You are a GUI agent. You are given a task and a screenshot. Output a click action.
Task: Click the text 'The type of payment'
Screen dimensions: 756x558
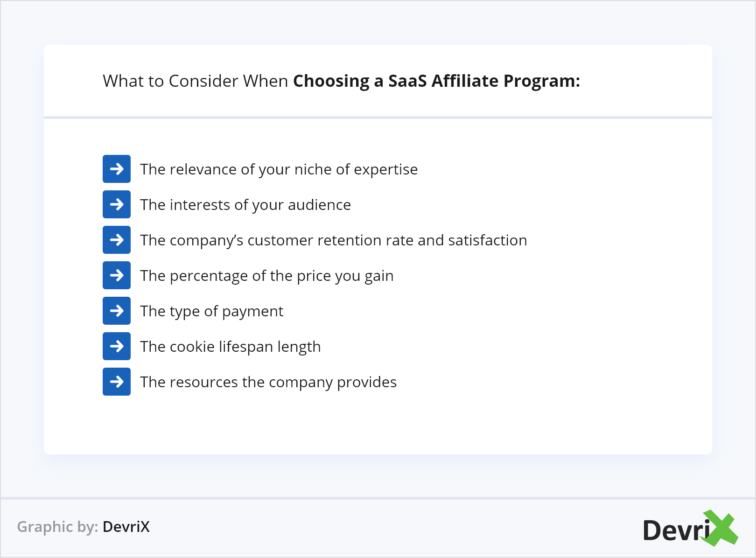pos(211,311)
